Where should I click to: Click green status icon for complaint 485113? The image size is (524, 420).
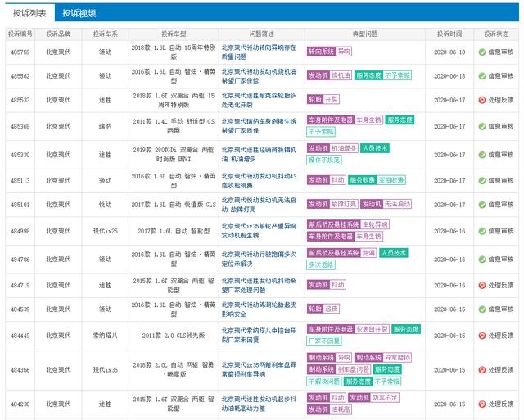click(482, 181)
